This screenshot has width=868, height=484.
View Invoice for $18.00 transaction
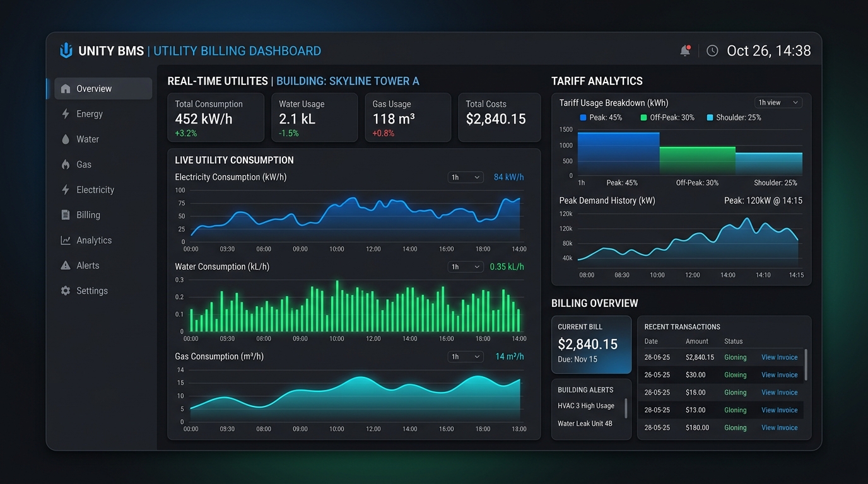(x=780, y=393)
